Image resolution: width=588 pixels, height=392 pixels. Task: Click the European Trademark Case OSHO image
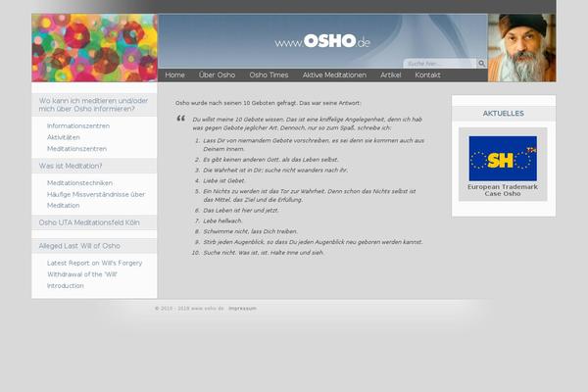tap(503, 159)
